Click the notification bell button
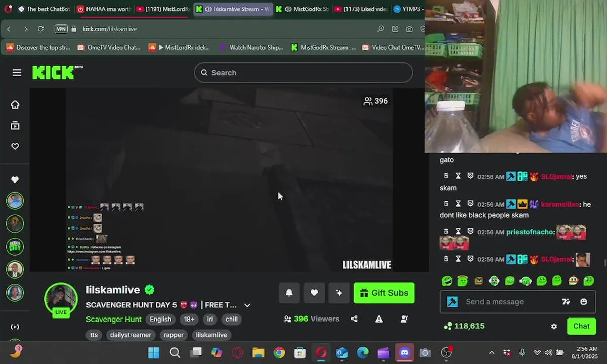The height and width of the screenshot is (364, 607). [x=289, y=293]
